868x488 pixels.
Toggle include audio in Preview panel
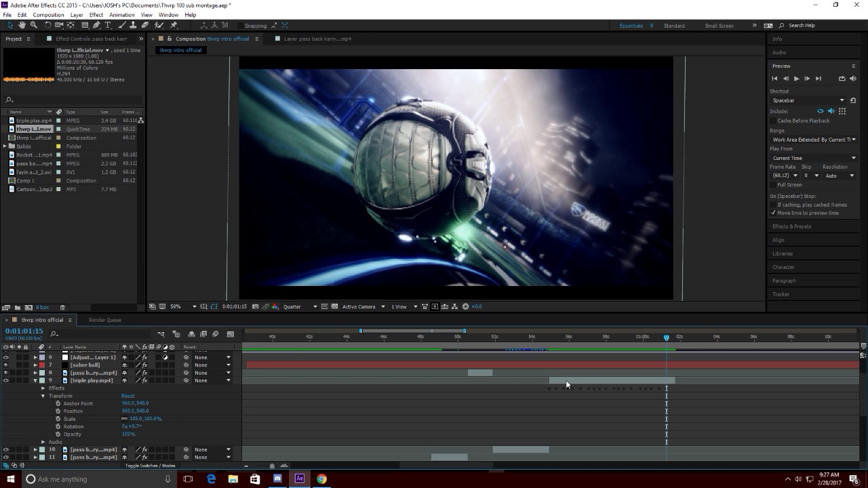coord(831,111)
